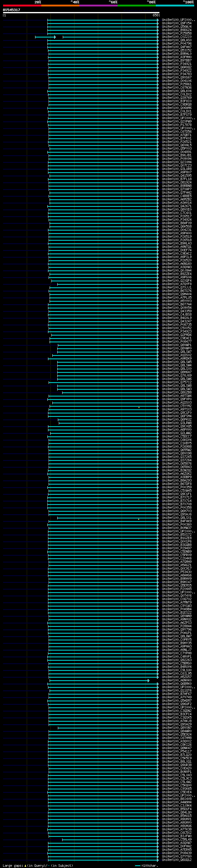Open hit UniRef100_Q8LAS0
The height and width of the screenshot is (868, 197).
[176, 40]
